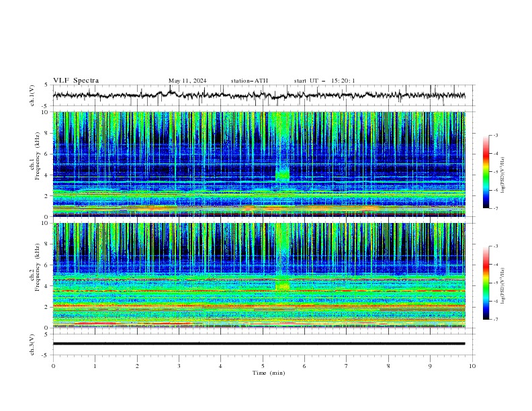Click the Time axis tick label "9"
532x411 pixels.
click(430, 366)
